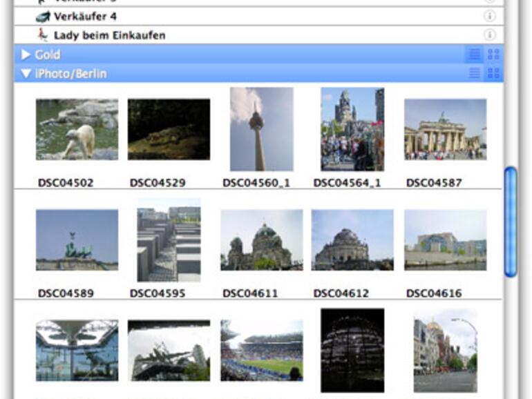The width and height of the screenshot is (532, 399).
Task: Select crocodile photo DSC04529
Action: pos(169,129)
